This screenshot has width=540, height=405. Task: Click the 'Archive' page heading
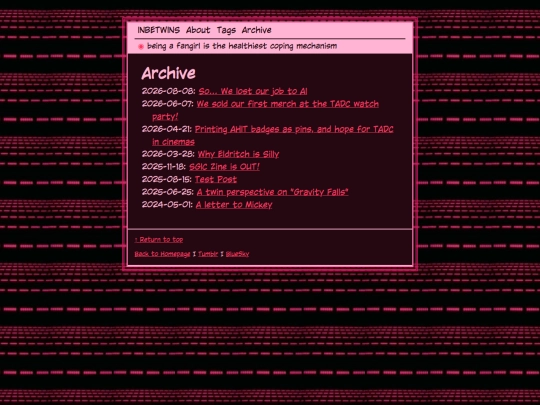click(168, 73)
